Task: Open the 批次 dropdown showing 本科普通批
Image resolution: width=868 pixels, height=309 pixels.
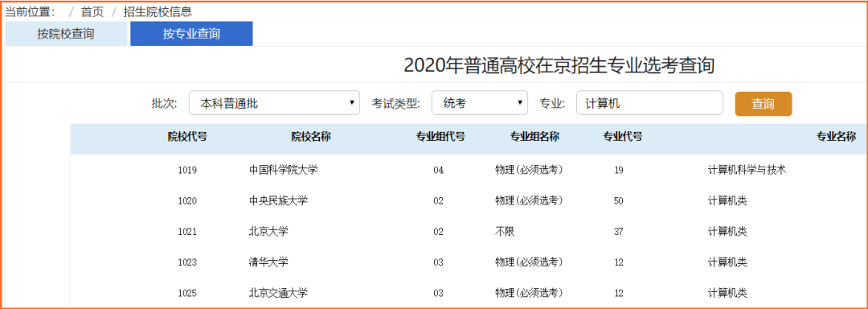Action: (274, 103)
